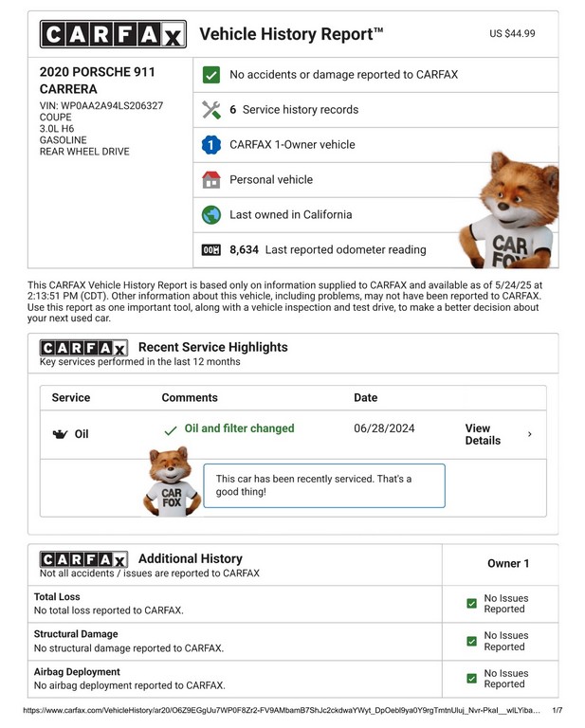The image size is (585, 728).
Task: Click the Comments column header
Action: [x=190, y=398]
